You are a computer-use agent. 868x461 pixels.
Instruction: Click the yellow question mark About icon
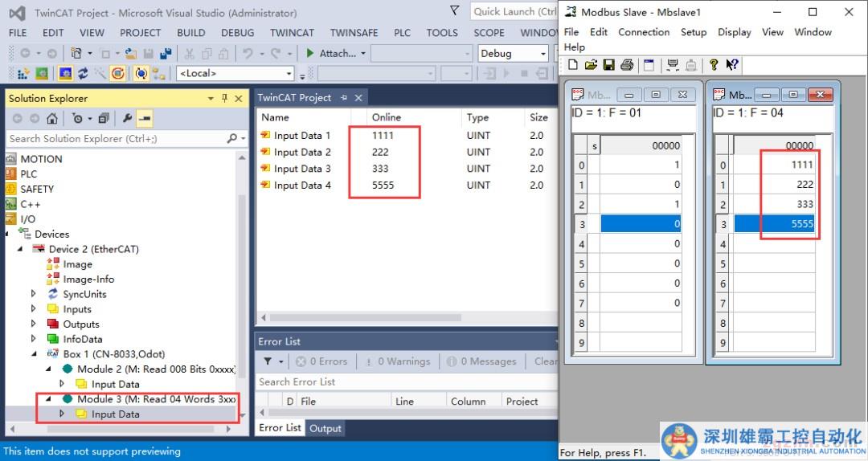tap(713, 65)
